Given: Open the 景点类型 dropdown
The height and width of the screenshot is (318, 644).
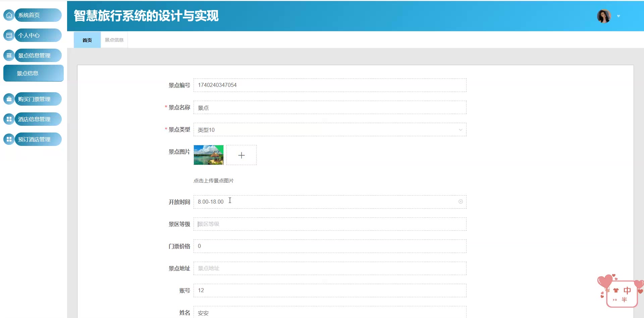Looking at the screenshot, I should pyautogui.click(x=330, y=129).
